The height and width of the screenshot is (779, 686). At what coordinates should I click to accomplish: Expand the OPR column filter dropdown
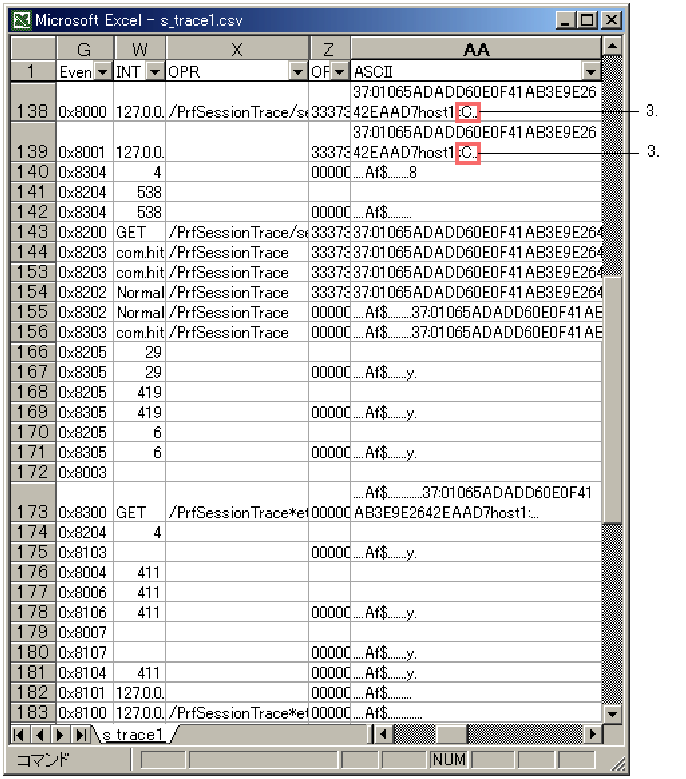297,72
